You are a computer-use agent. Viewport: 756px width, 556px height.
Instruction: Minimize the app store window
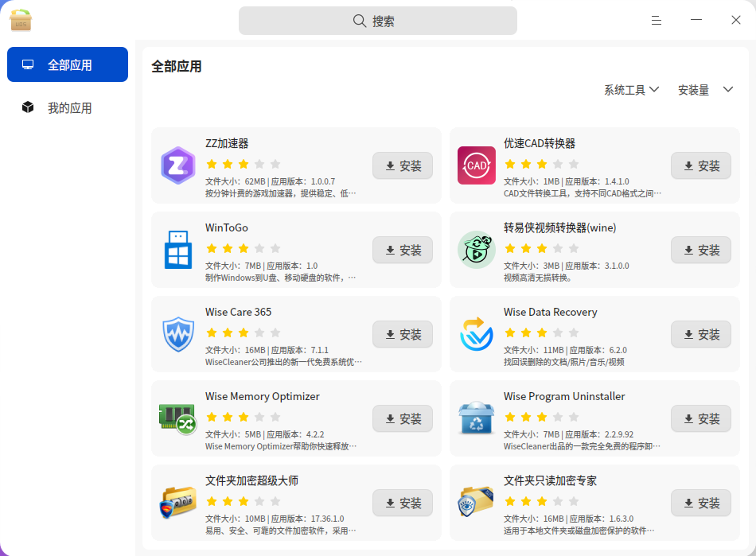point(696,20)
